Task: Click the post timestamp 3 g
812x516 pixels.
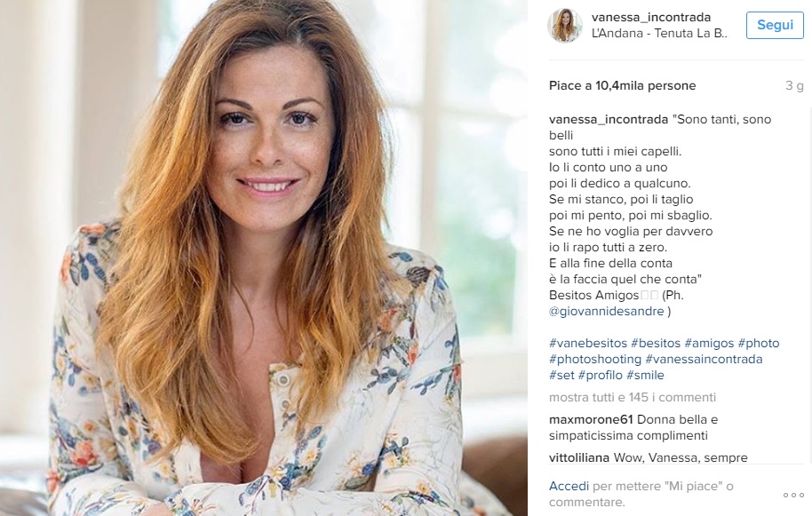Action: [x=794, y=85]
